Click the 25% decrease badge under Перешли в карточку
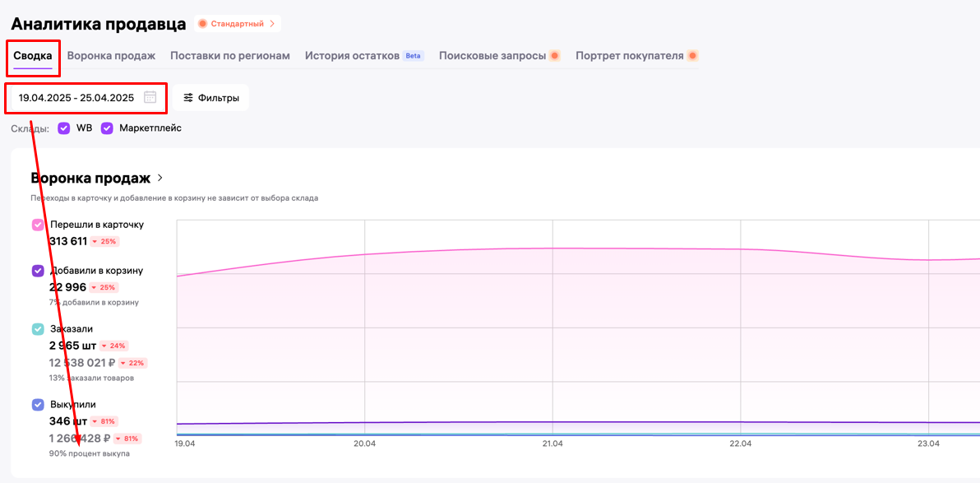 click(x=104, y=241)
